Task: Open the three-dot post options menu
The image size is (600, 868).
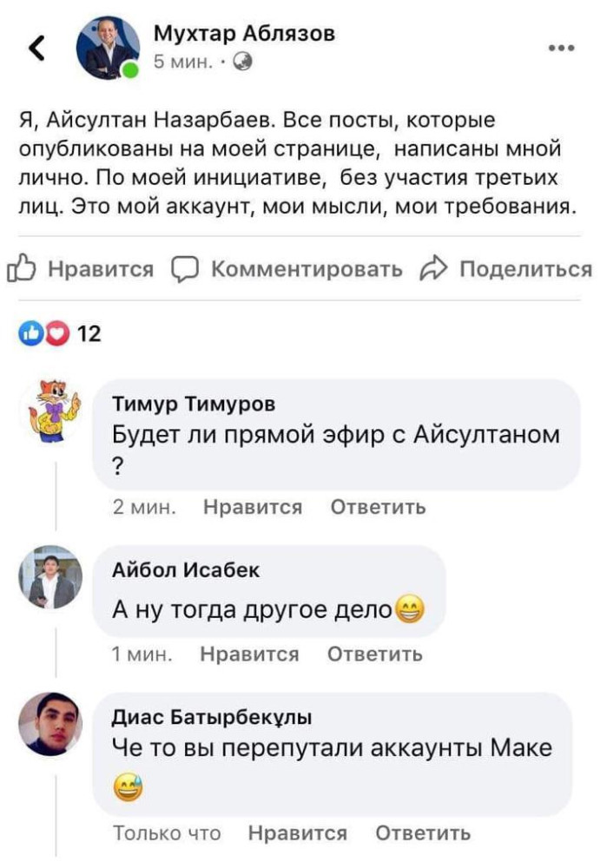Action: point(562,49)
